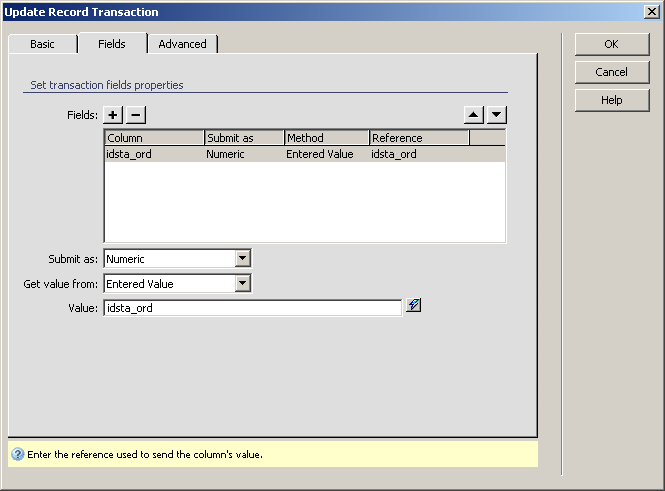
Task: Open the Get value from dropdown
Action: tap(242, 284)
